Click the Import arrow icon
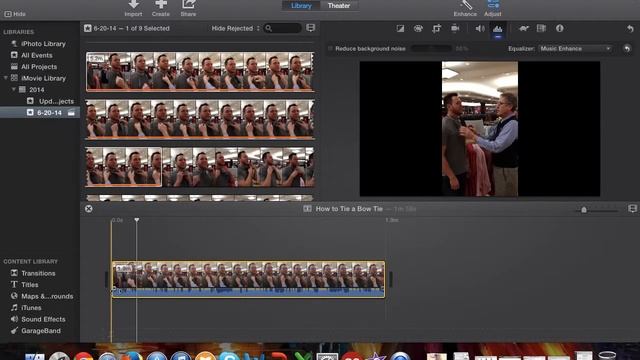The image size is (640, 360). click(x=133, y=4)
